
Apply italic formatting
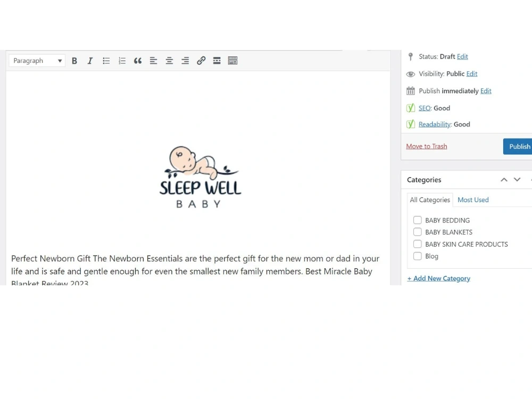90,61
